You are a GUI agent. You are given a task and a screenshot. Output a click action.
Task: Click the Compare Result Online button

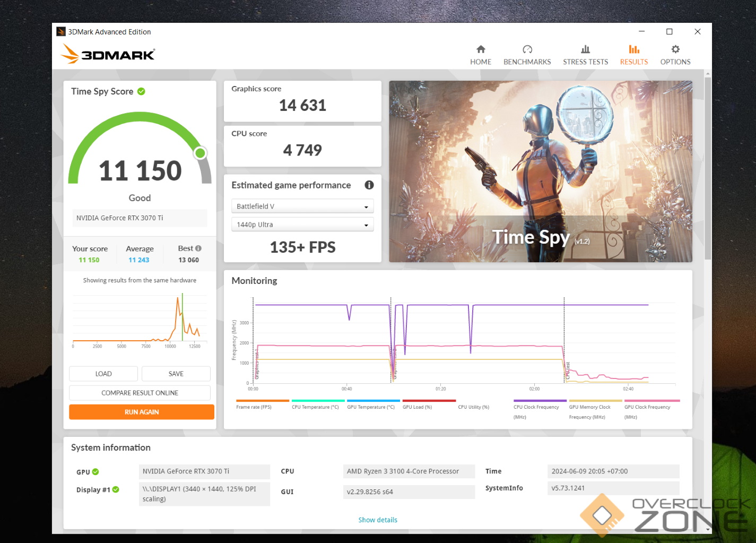(140, 393)
